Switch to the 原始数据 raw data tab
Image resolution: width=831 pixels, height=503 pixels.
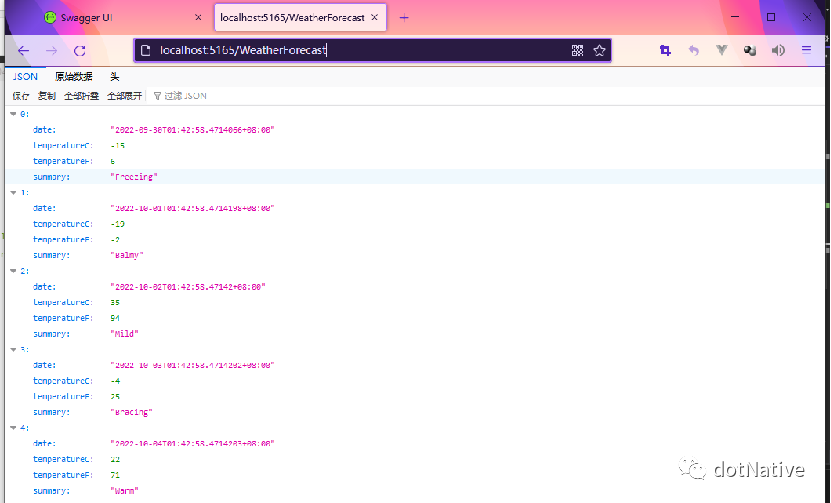point(74,77)
